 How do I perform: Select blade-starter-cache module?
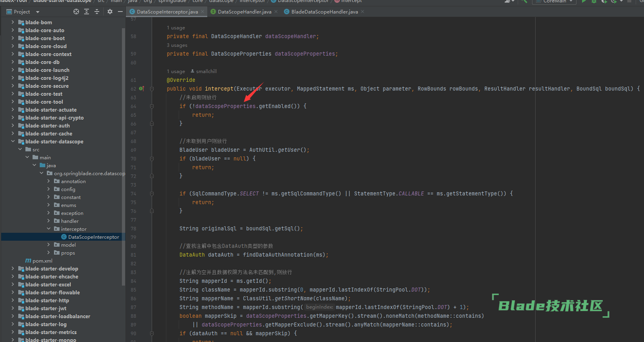49,134
